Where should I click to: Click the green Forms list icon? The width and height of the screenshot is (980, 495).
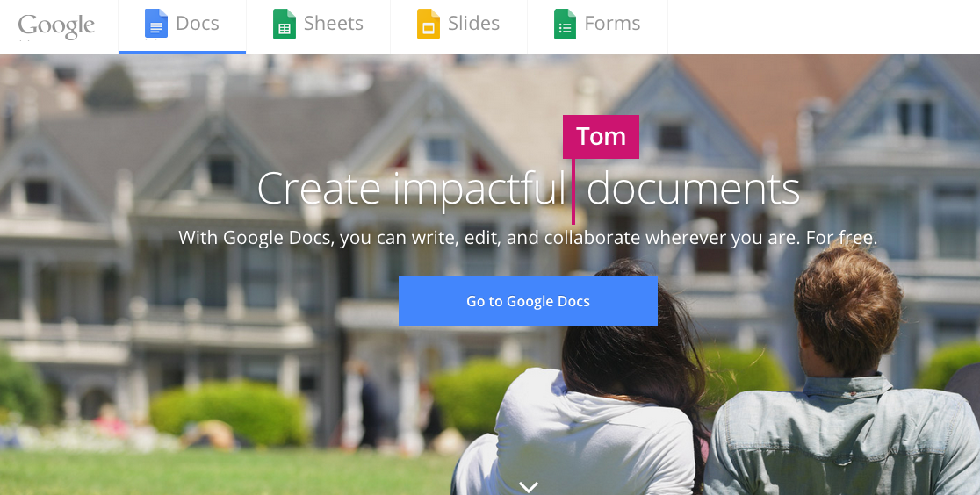[565, 25]
